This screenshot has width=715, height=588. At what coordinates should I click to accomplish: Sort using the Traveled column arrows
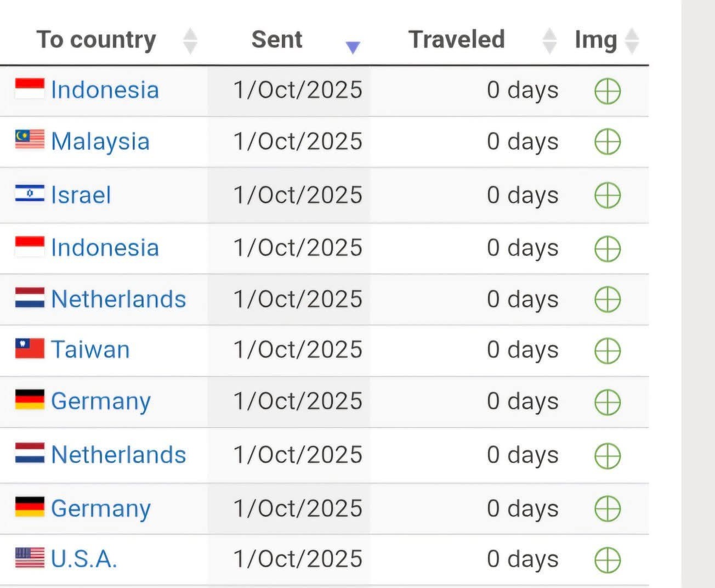click(549, 41)
